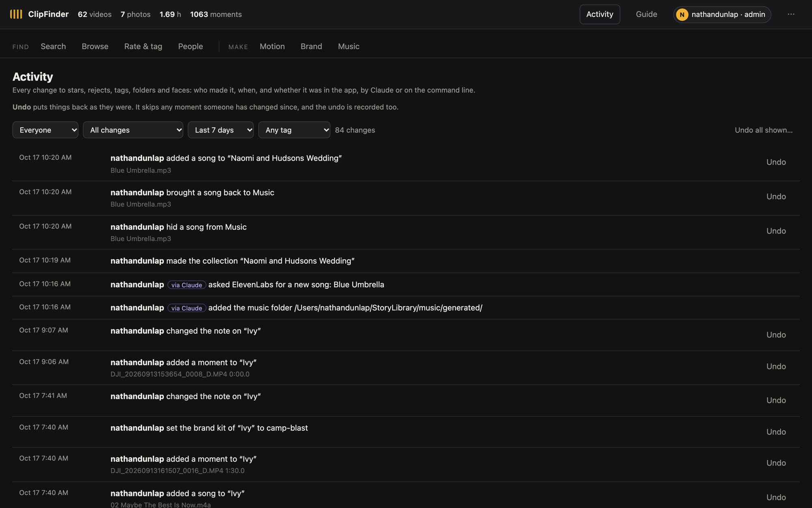812x508 pixels.
Task: Undo brought a song back to Music
Action: click(x=776, y=197)
